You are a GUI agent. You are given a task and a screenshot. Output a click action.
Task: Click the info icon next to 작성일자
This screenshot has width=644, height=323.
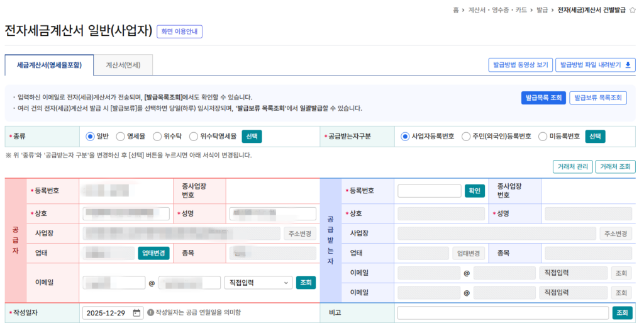point(150,313)
